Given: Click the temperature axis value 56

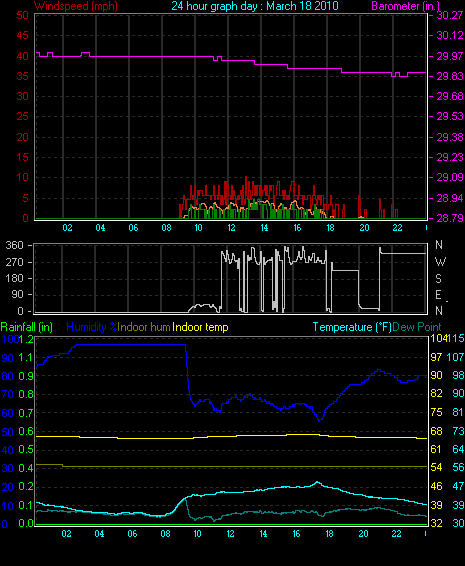Looking at the screenshot, I should pyautogui.click(x=459, y=467).
